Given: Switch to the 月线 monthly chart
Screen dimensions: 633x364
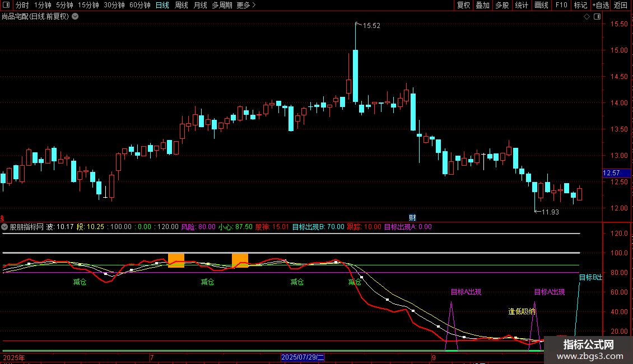Looking at the screenshot, I should [200, 5].
